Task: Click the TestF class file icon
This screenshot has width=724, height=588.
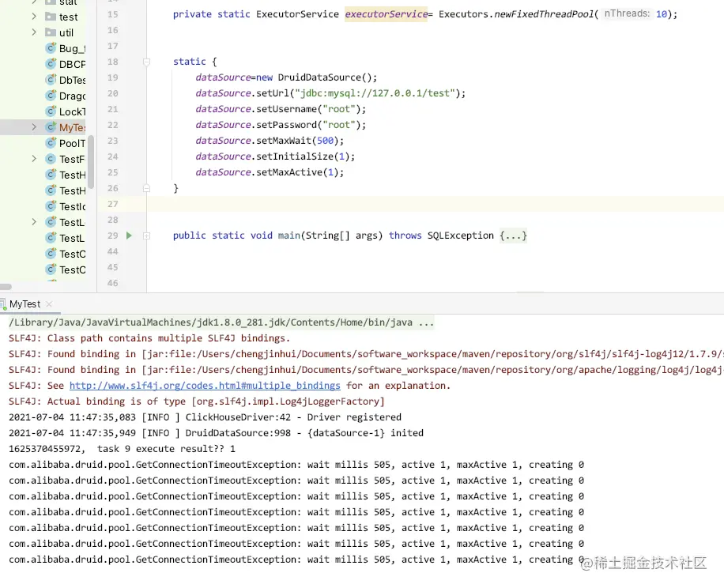Action: [51, 159]
